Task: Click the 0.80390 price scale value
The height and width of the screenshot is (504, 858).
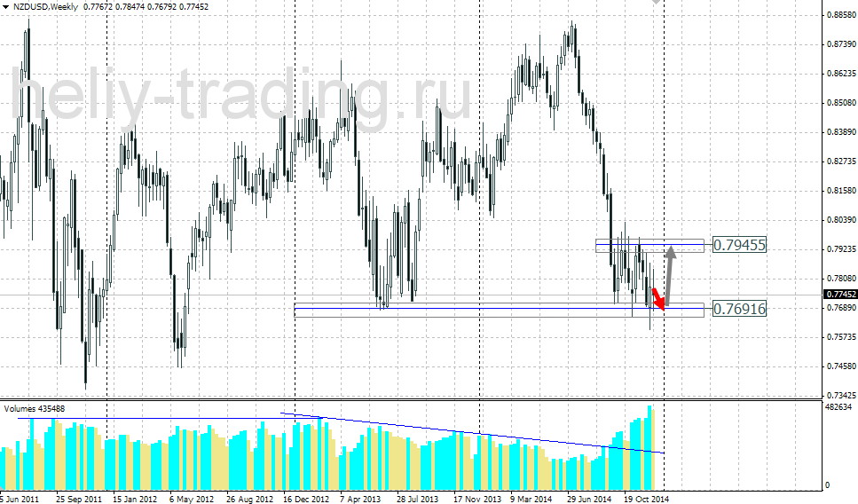Action: (842, 219)
